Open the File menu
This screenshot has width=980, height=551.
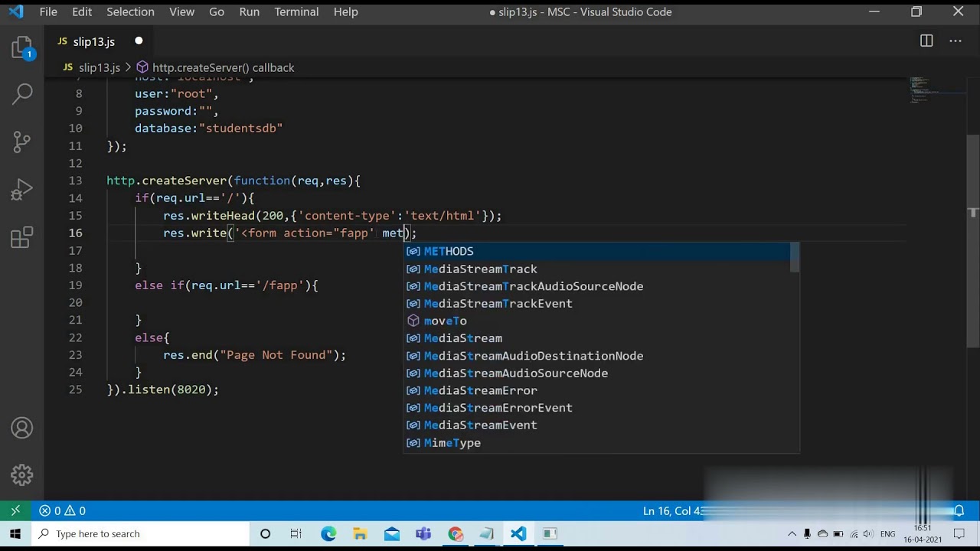click(x=48, y=11)
